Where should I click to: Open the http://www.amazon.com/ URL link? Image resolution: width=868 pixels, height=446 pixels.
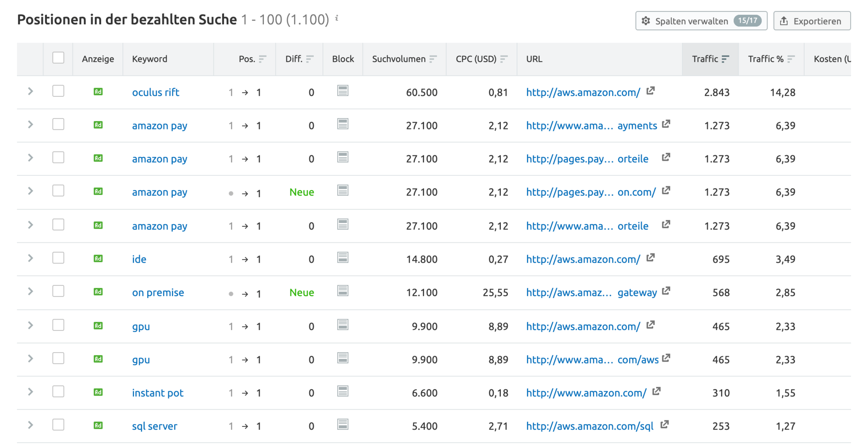586,393
